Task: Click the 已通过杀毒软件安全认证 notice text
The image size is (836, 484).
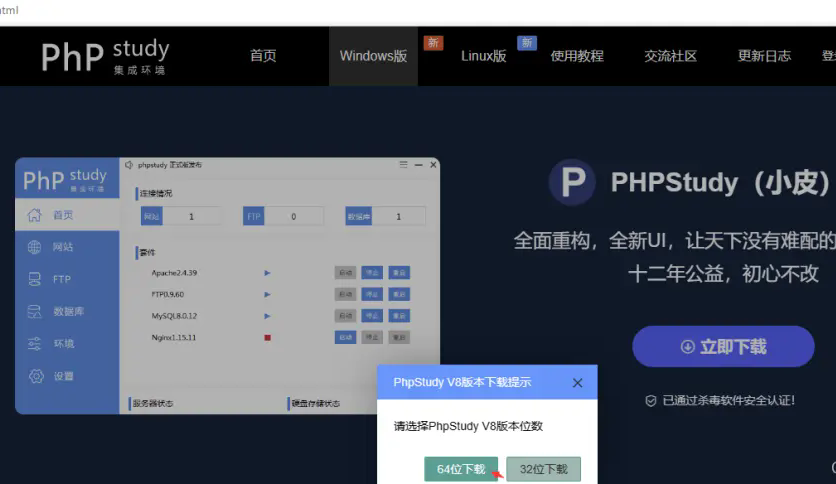Action: tap(728, 400)
